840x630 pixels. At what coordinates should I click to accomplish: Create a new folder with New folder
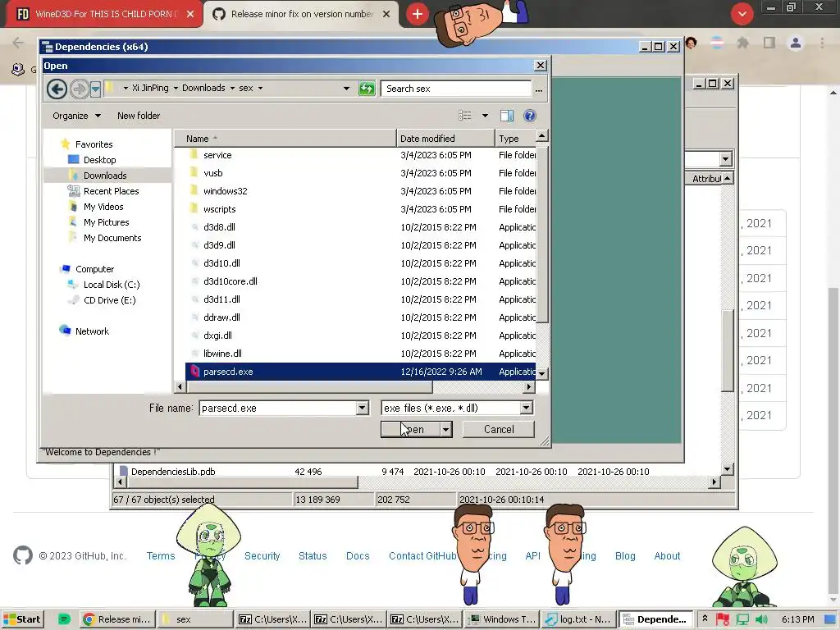tap(139, 116)
